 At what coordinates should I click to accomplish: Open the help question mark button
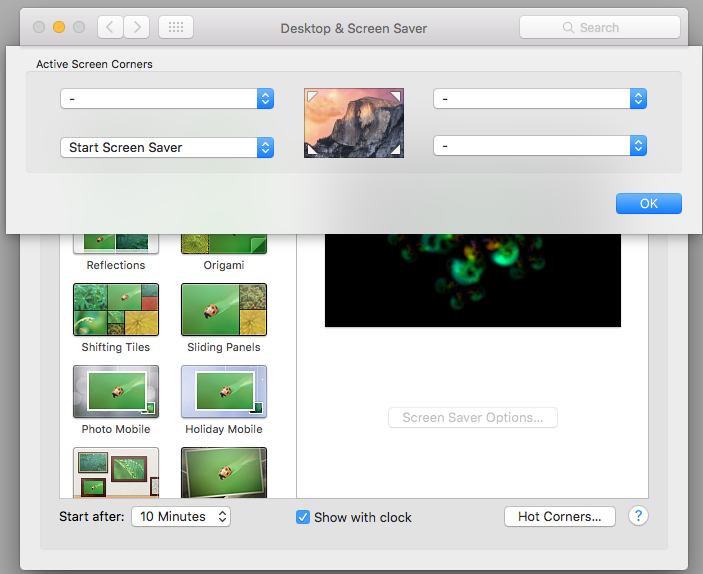[638, 516]
